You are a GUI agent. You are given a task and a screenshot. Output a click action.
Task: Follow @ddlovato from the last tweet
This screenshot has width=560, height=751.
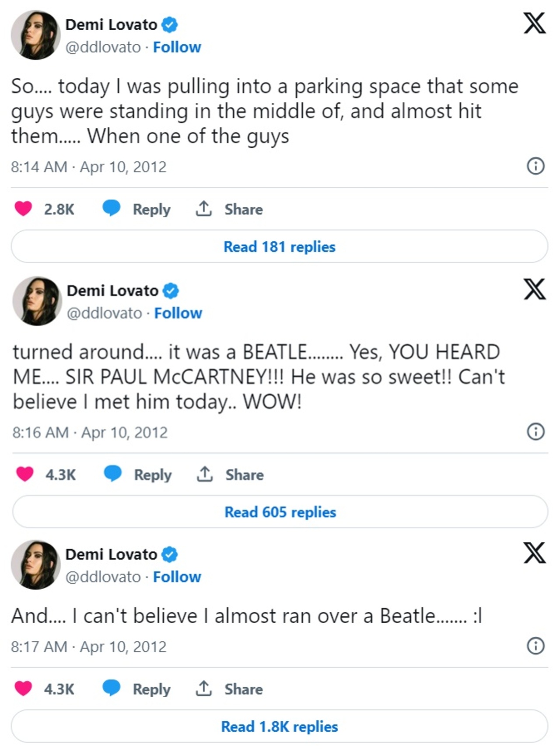click(x=177, y=577)
